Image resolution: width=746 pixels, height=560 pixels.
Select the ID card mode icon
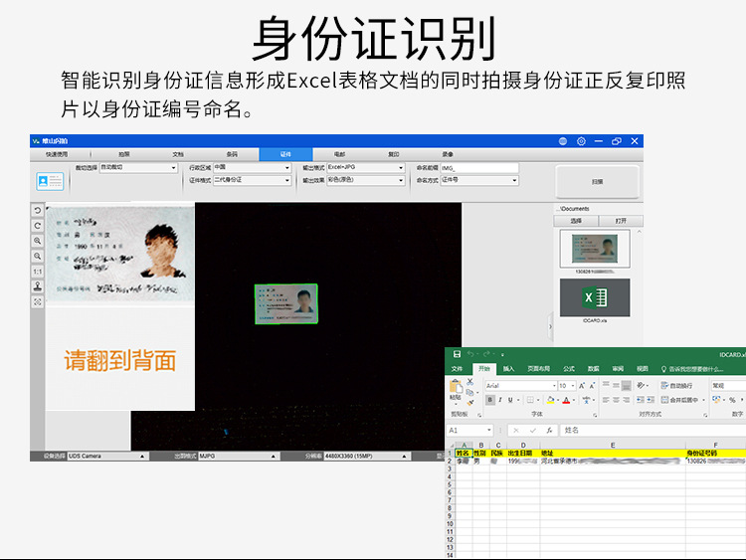point(50,181)
